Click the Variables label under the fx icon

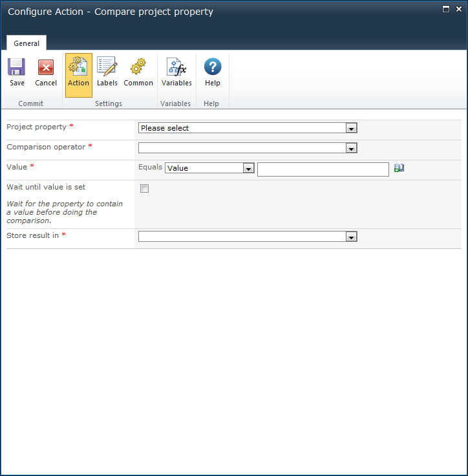pos(176,83)
